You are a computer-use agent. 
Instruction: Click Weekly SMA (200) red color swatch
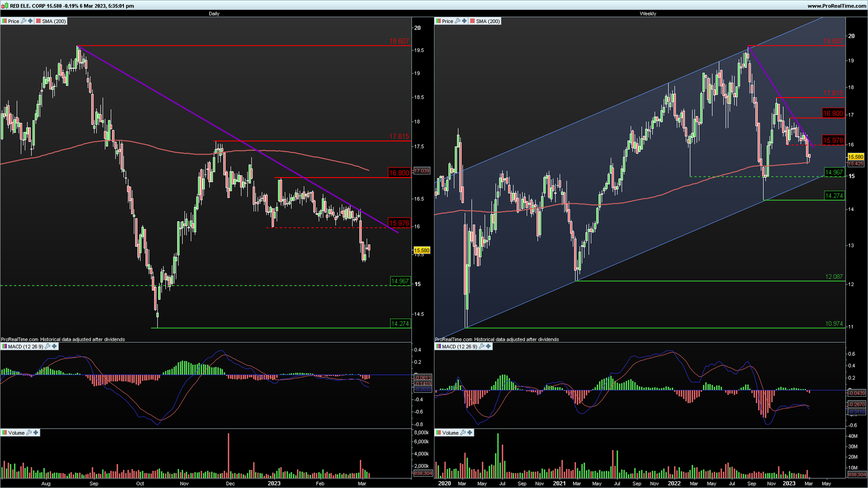pyautogui.click(x=472, y=21)
